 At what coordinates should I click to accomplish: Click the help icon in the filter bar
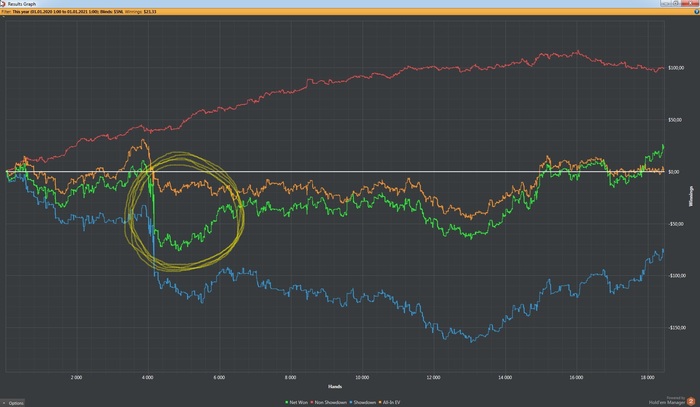pos(697,12)
